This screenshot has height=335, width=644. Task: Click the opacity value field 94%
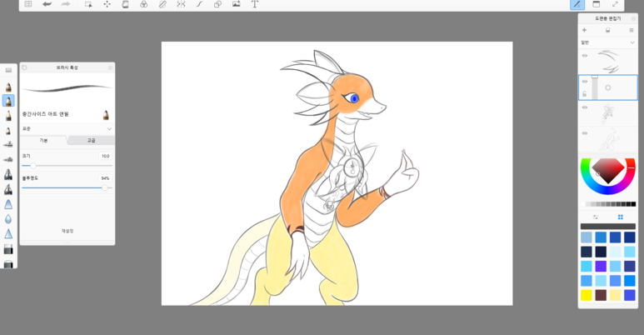tap(106, 178)
